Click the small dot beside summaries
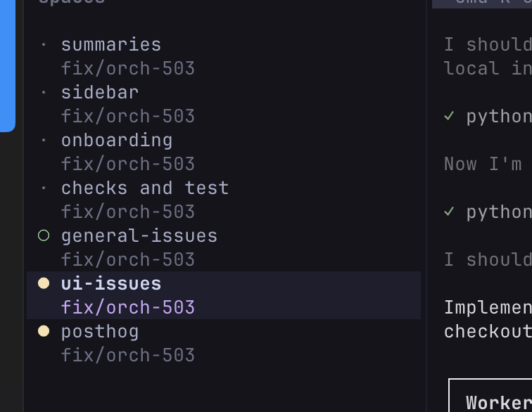The image size is (532, 412). 44,44
